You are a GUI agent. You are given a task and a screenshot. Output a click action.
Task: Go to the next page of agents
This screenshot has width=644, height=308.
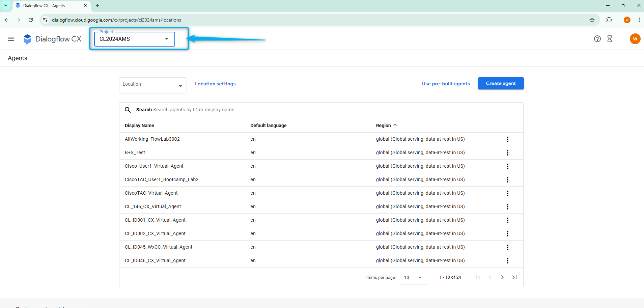click(502, 277)
